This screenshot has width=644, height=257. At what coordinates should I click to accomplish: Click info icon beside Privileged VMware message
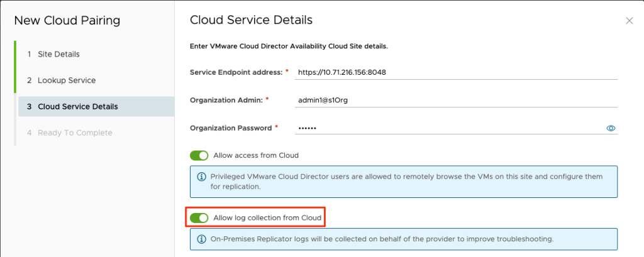point(202,177)
